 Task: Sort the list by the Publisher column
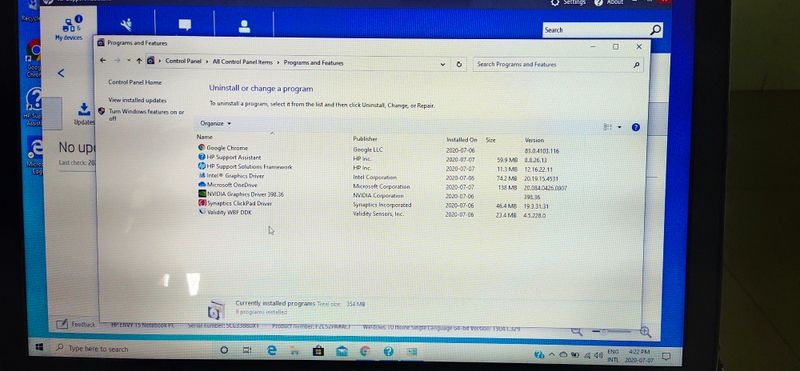(365, 138)
